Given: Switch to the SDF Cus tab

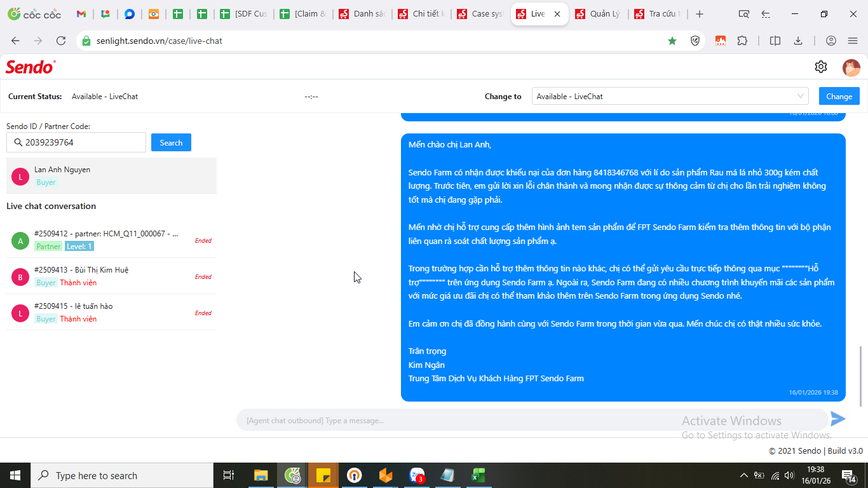Looking at the screenshot, I should tap(245, 14).
